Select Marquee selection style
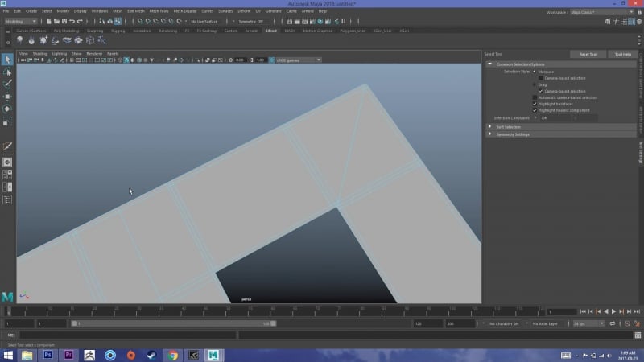This screenshot has height=362, width=644. click(535, 72)
